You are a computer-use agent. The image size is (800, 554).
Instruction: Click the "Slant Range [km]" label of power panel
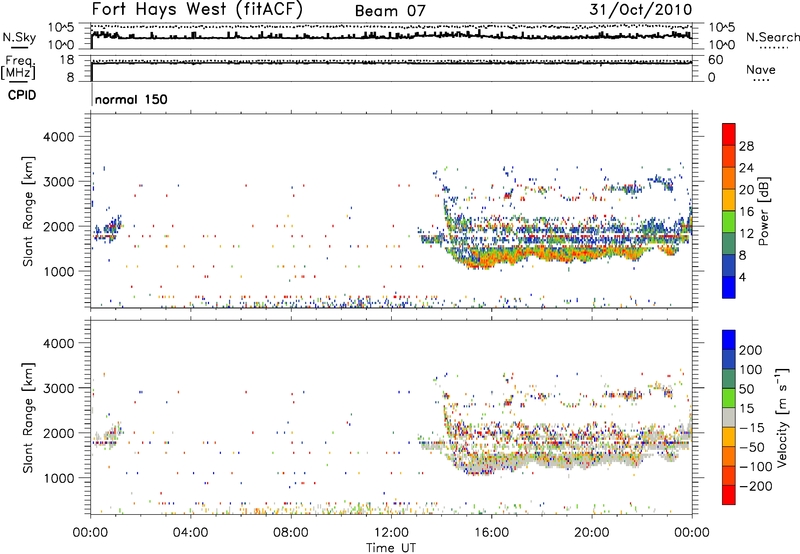[28, 211]
